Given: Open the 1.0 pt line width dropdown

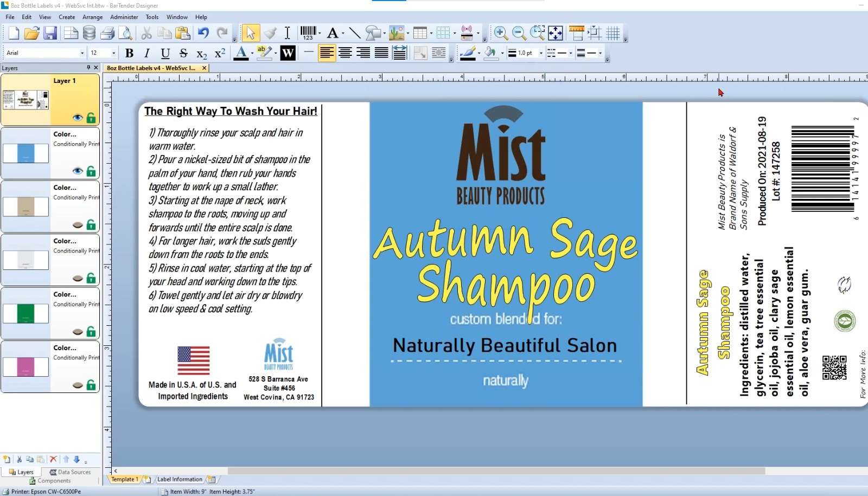Looking at the screenshot, I should click(x=540, y=53).
